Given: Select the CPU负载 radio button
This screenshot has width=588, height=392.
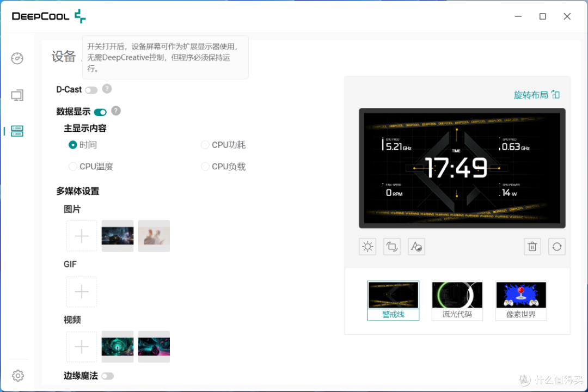Looking at the screenshot, I should 205,167.
